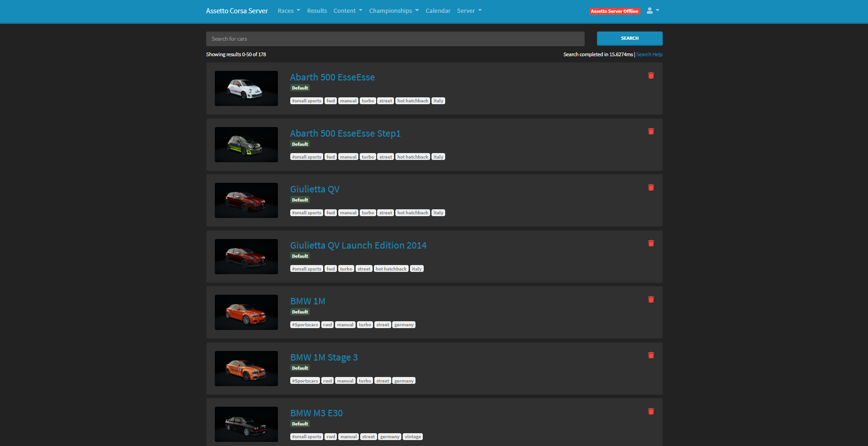Click the 'rwd' tag on BMW 1M
The image size is (868, 446).
pos(327,325)
